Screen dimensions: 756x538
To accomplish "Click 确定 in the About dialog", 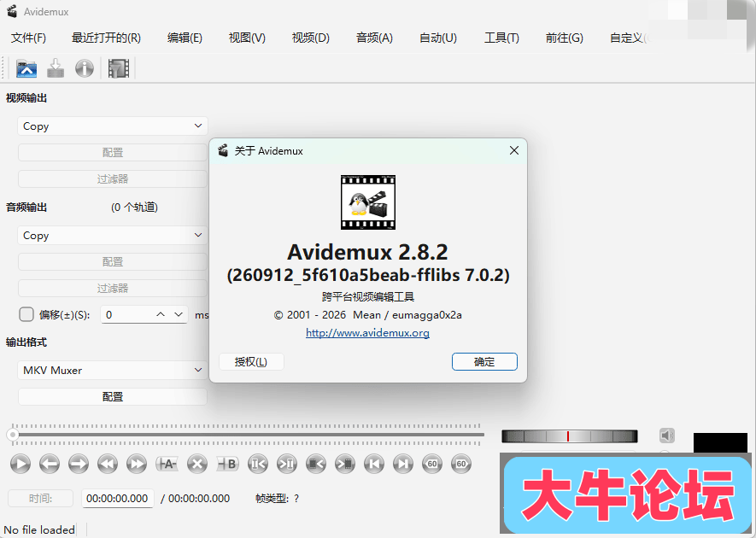I will (x=484, y=361).
